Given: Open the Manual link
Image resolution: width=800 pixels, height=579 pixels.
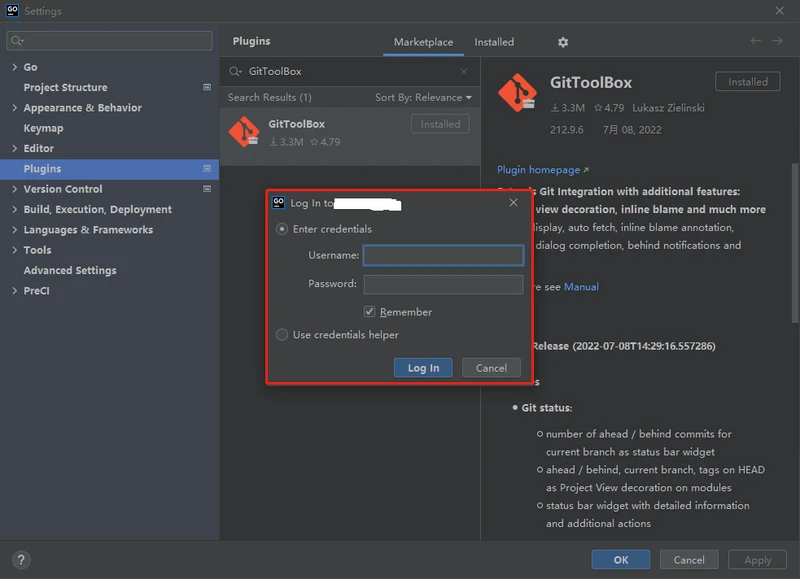Looking at the screenshot, I should pos(581,287).
